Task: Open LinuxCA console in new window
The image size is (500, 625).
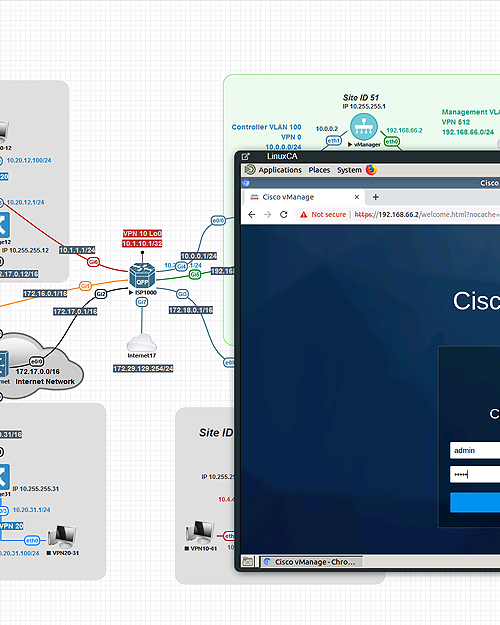Action: (246, 156)
